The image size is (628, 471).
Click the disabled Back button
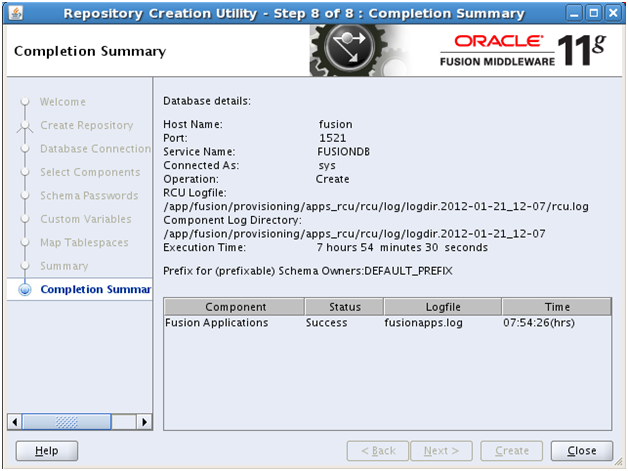pyautogui.click(x=378, y=451)
